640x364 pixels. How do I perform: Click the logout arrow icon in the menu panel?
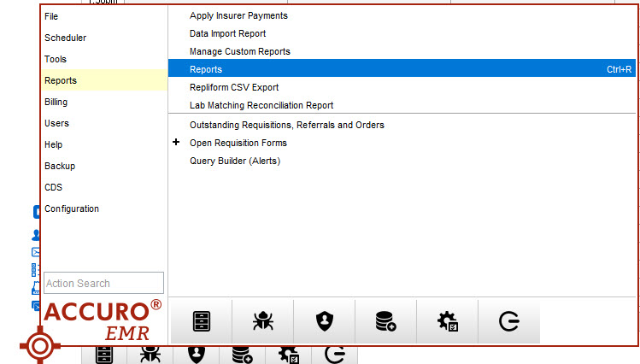(x=508, y=321)
